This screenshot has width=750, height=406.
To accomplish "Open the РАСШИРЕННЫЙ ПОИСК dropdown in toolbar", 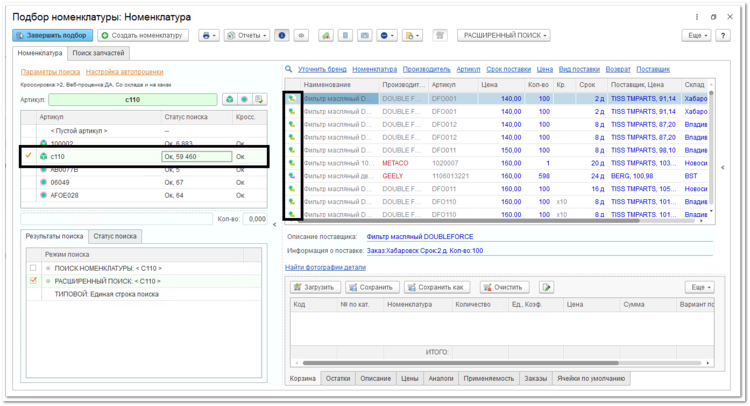I will point(504,35).
